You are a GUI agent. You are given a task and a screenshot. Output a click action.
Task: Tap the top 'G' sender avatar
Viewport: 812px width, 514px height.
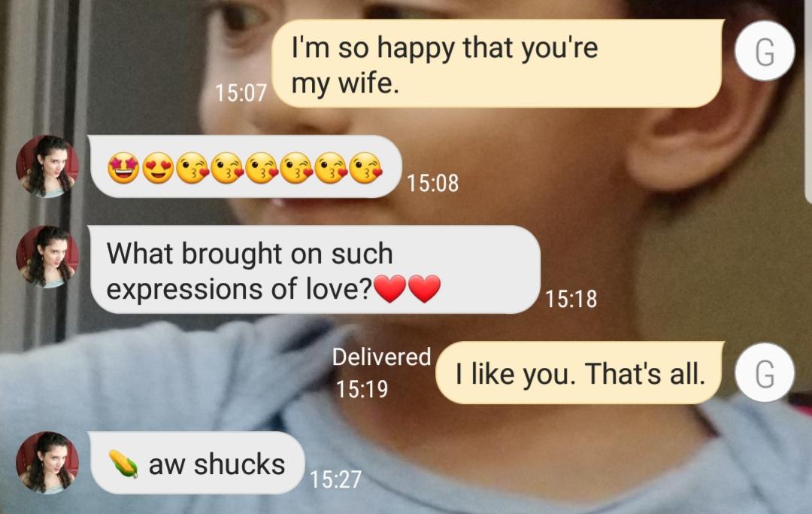click(x=765, y=50)
